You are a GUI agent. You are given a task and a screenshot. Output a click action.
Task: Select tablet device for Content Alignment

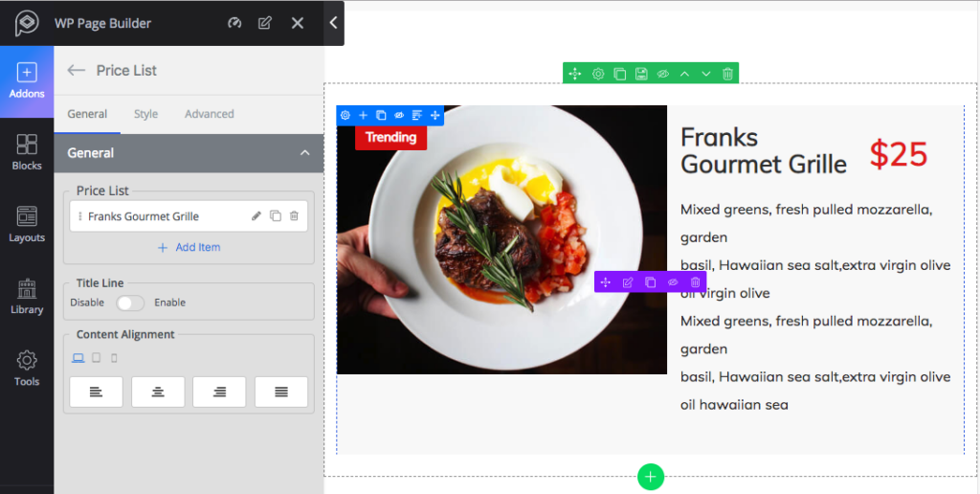click(97, 358)
